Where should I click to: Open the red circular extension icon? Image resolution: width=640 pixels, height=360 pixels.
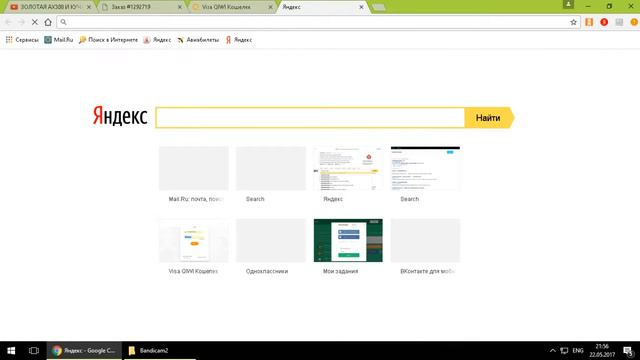604,22
